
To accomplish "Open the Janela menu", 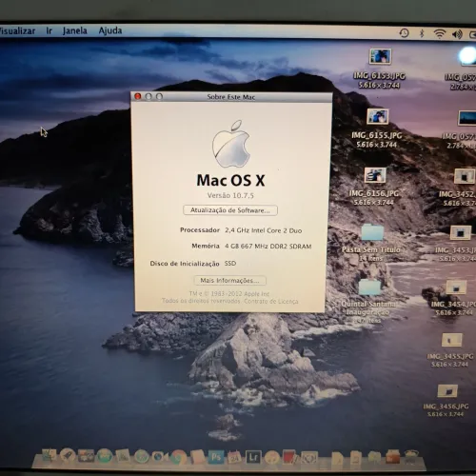I will pyautogui.click(x=75, y=30).
